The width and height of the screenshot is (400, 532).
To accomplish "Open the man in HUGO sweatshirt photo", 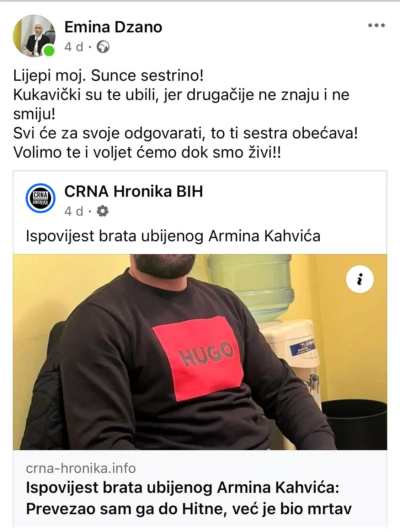I will (200, 352).
